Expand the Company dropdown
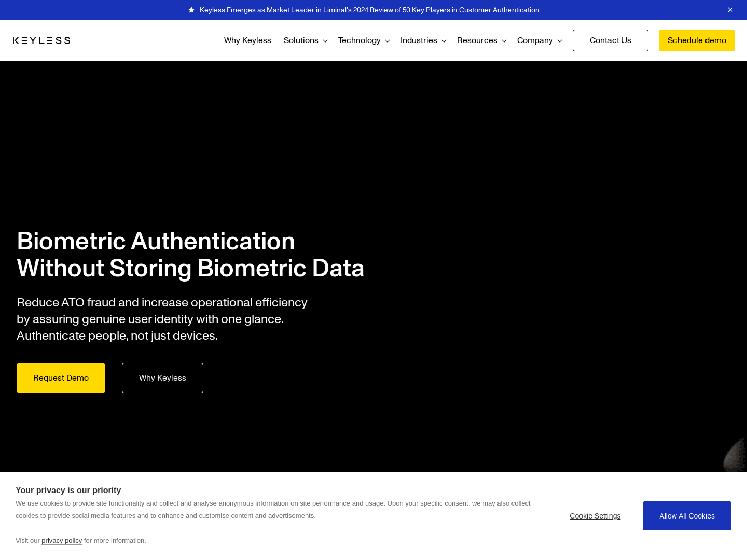This screenshot has height=560, width=747. pyautogui.click(x=560, y=40)
